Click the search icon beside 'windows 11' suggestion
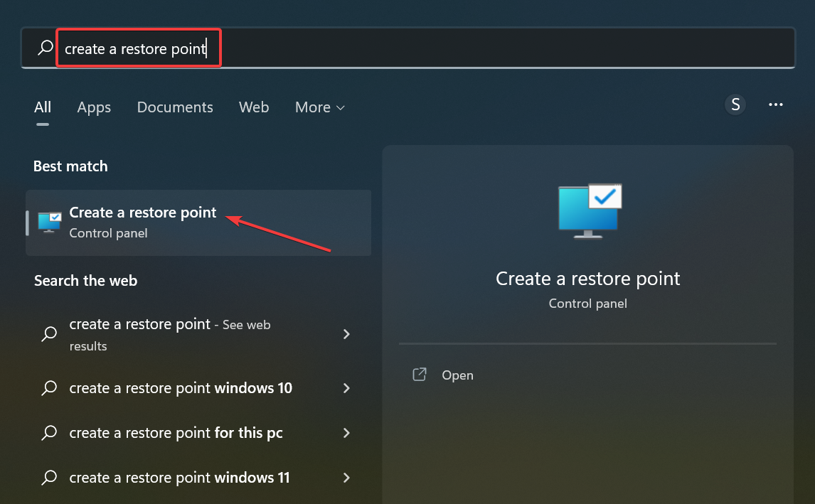Viewport: 815px width, 504px height. point(49,477)
